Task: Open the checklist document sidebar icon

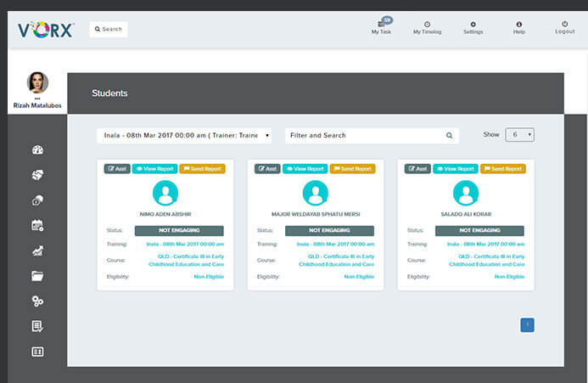Action: click(x=37, y=326)
